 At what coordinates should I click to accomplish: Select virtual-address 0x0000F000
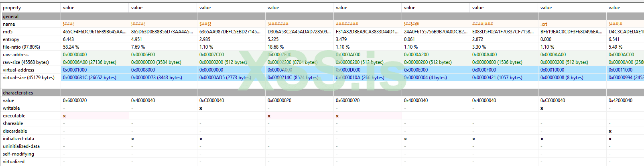(x=484, y=70)
